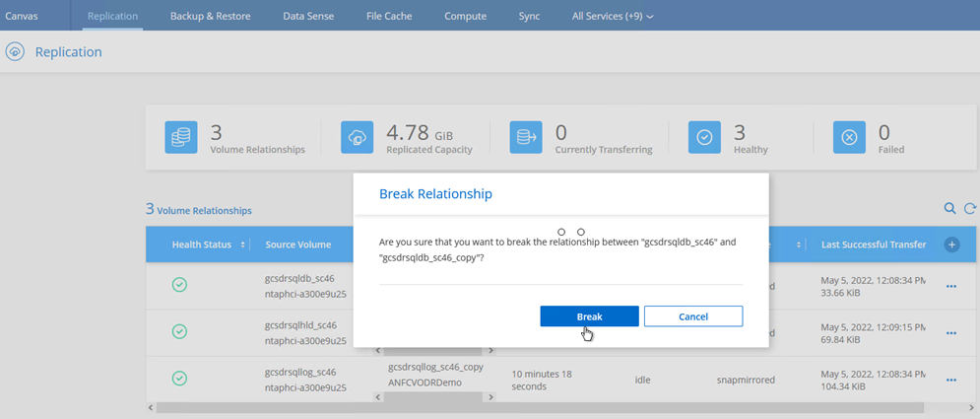Open actions menu for gcsdrsqldb_sc46 row
This screenshot has height=419, width=980.
pyautogui.click(x=951, y=286)
